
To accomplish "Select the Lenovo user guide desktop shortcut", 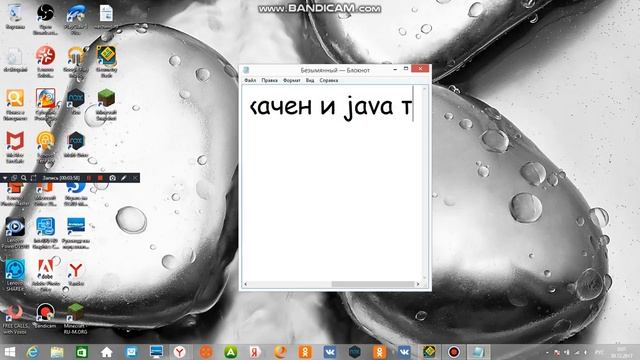I will pyautogui.click(x=76, y=233).
